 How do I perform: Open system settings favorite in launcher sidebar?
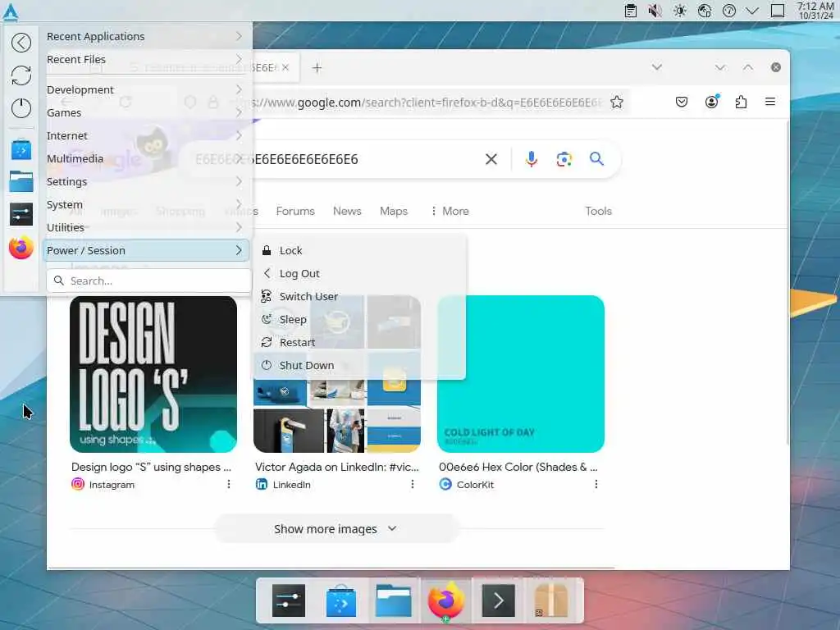pyautogui.click(x=21, y=215)
